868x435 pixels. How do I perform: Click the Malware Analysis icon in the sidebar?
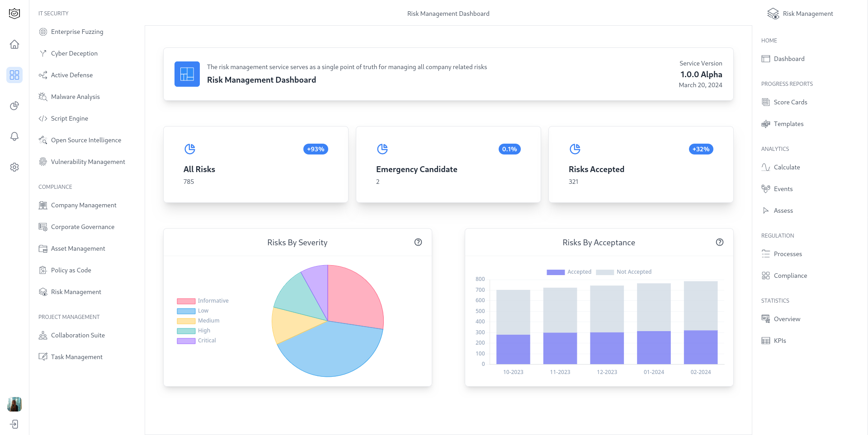pyautogui.click(x=43, y=96)
